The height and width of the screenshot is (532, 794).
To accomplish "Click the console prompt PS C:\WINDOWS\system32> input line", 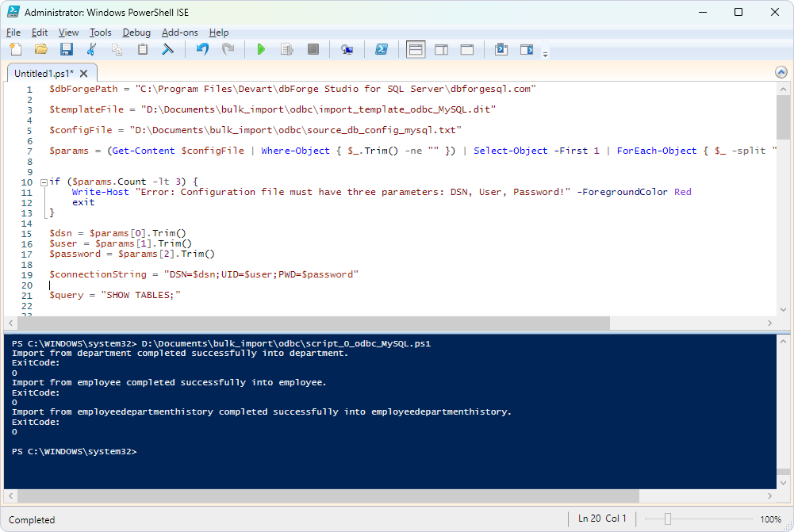I will tap(75, 451).
